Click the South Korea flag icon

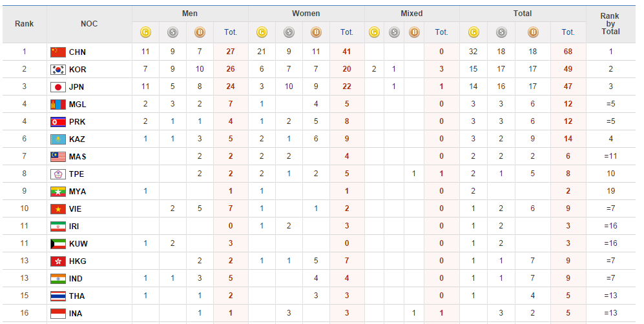pyautogui.click(x=58, y=70)
